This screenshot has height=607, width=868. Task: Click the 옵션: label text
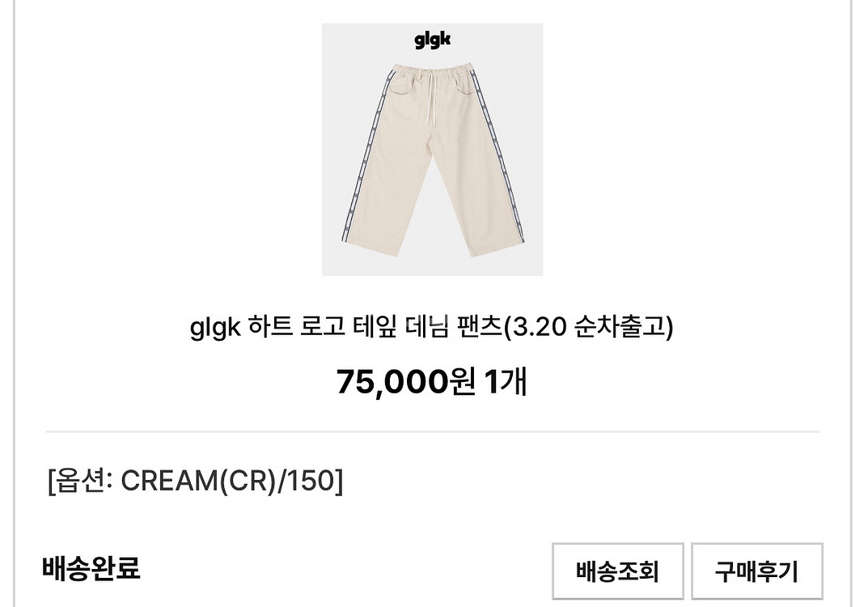[85, 480]
